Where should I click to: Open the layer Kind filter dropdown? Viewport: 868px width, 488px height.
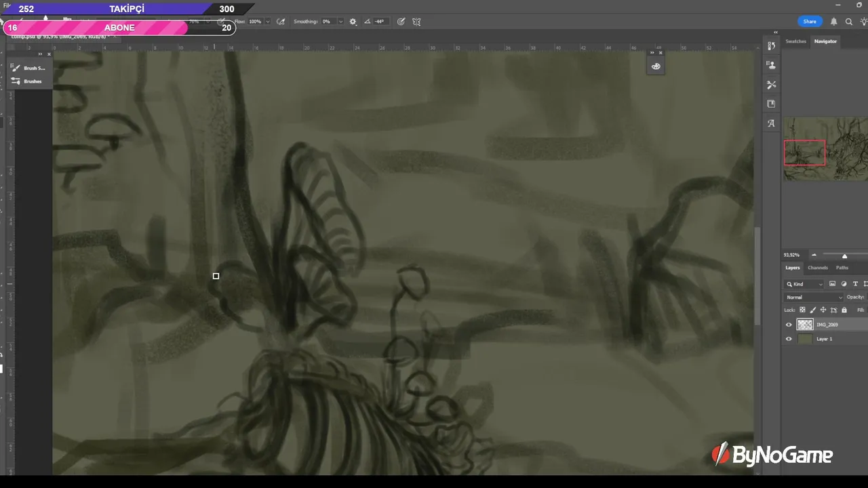804,284
